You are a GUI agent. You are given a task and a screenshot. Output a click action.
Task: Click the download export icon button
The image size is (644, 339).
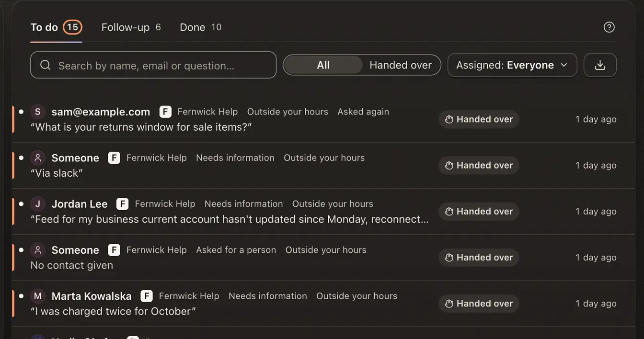pos(600,65)
